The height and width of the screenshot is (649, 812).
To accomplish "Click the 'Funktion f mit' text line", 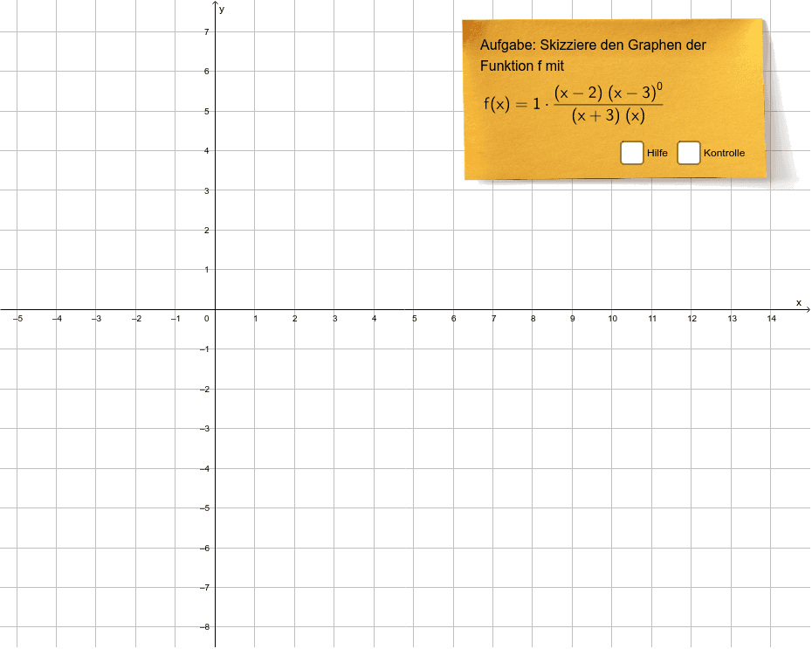I will tap(522, 66).
